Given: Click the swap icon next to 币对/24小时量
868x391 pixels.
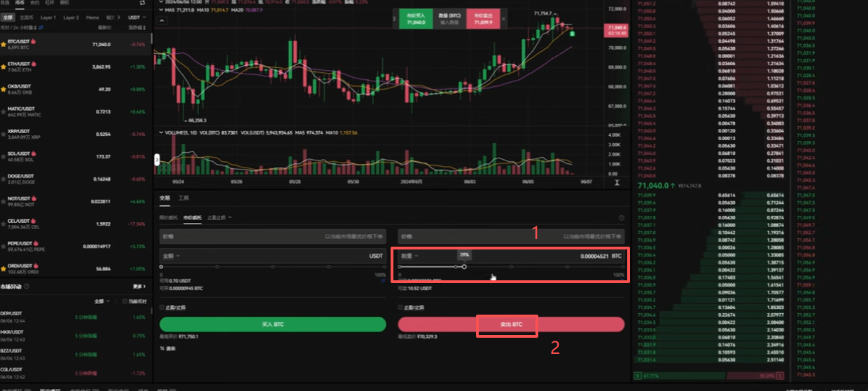Looking at the screenshot, I should pyautogui.click(x=40, y=27).
